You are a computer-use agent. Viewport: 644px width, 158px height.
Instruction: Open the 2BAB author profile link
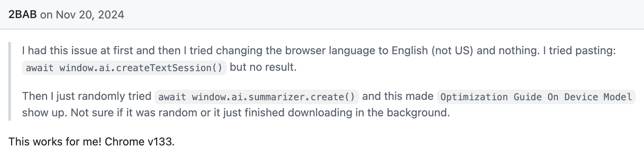point(22,15)
